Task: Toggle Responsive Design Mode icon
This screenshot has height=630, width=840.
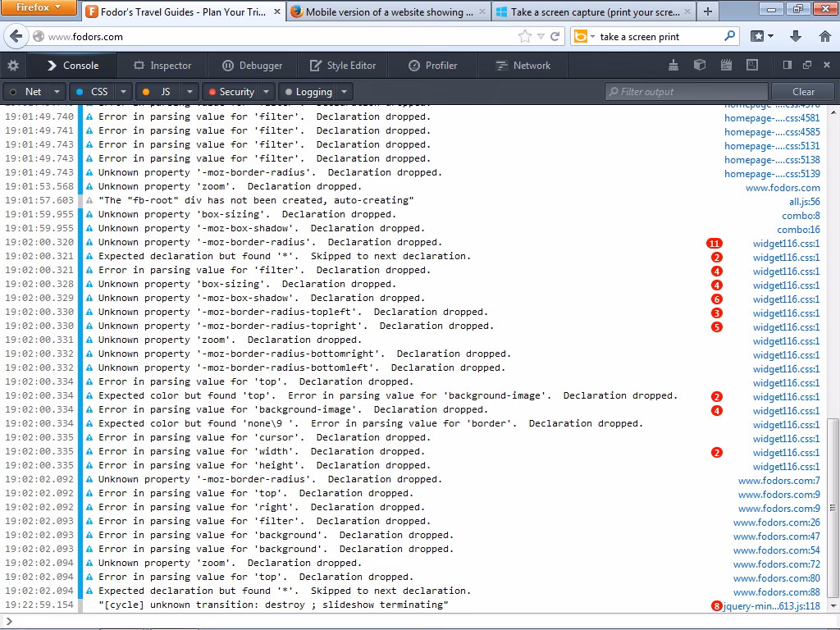Action: [752, 65]
